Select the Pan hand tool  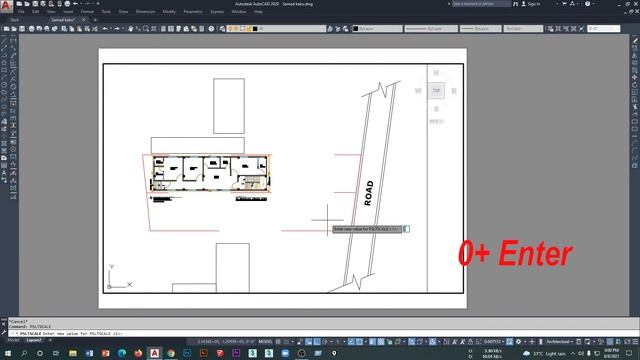tap(130, 29)
